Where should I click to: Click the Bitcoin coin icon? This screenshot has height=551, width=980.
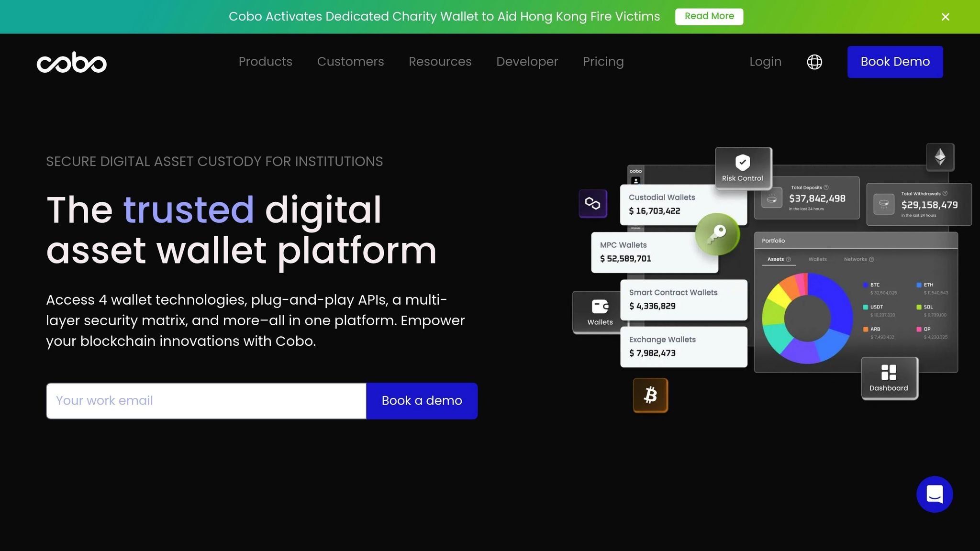[650, 395]
